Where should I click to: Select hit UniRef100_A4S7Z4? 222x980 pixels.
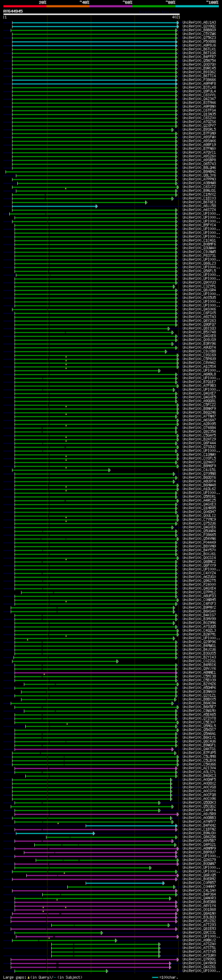[x=199, y=210]
